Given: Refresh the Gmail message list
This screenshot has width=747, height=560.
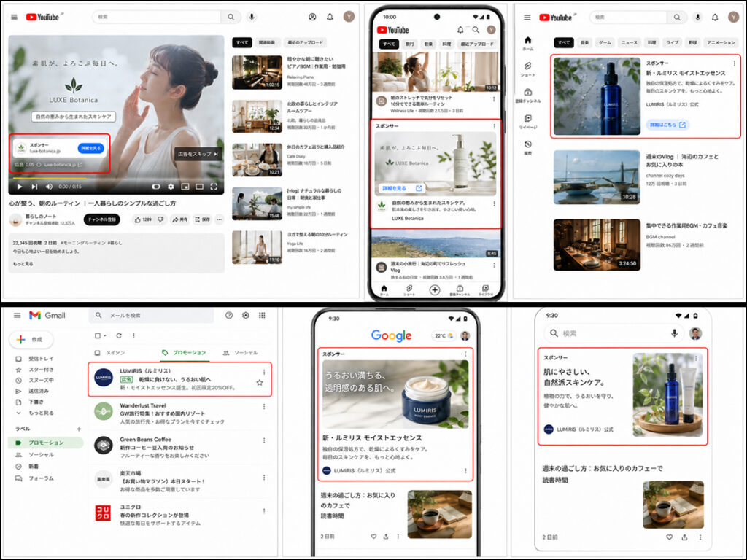Looking at the screenshot, I should click(119, 335).
